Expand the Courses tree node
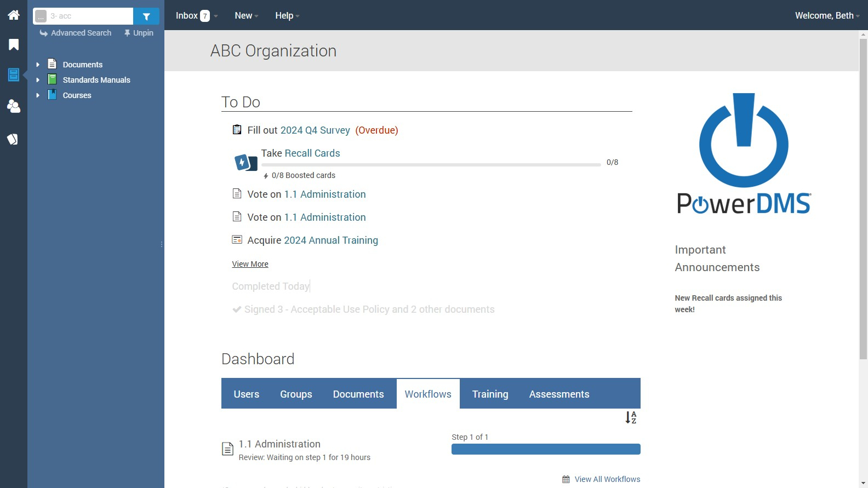 [38, 95]
